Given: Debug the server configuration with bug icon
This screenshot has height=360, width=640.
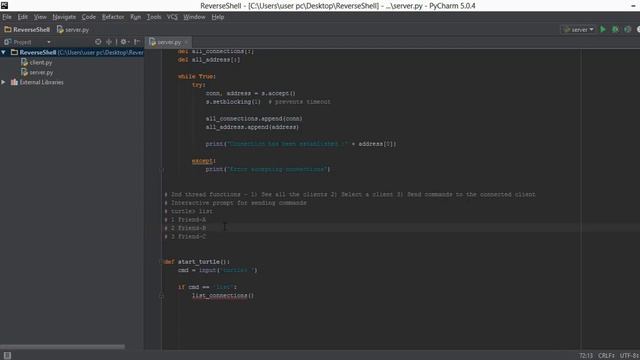Looking at the screenshot, I should [615, 29].
